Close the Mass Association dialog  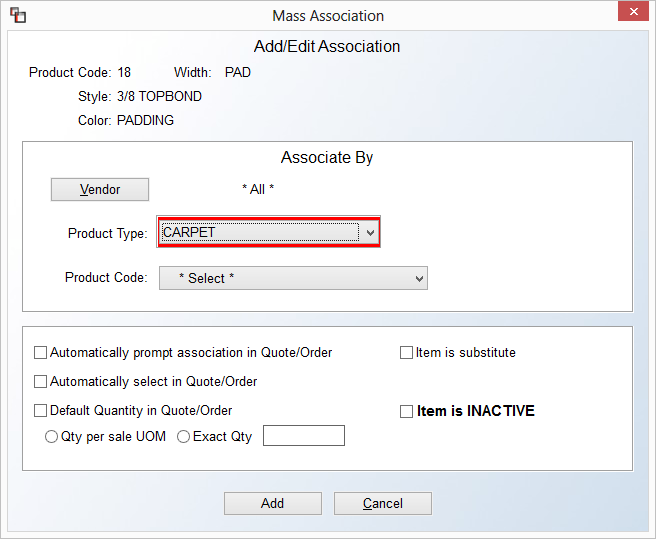click(633, 12)
